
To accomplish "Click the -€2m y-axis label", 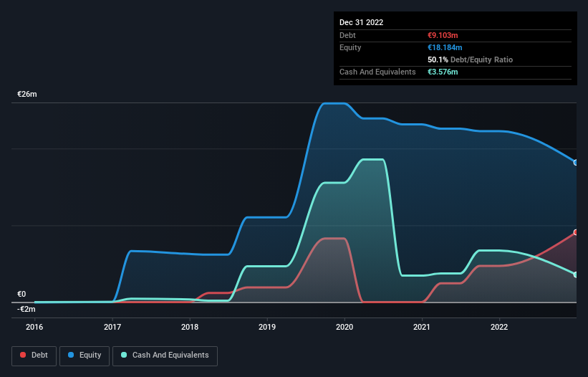I will [26, 309].
